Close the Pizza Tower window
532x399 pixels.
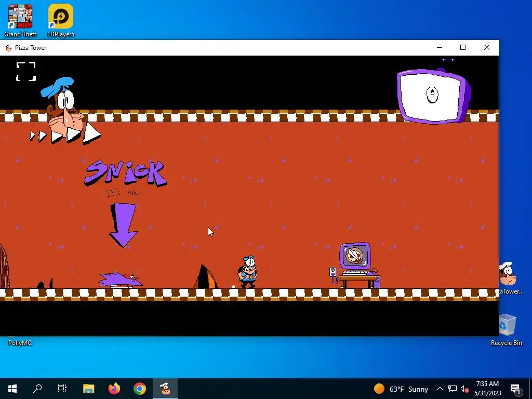point(486,47)
